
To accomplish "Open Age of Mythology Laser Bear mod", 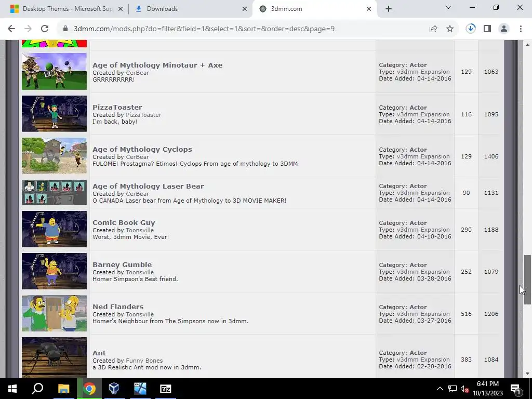I will click(x=148, y=187).
